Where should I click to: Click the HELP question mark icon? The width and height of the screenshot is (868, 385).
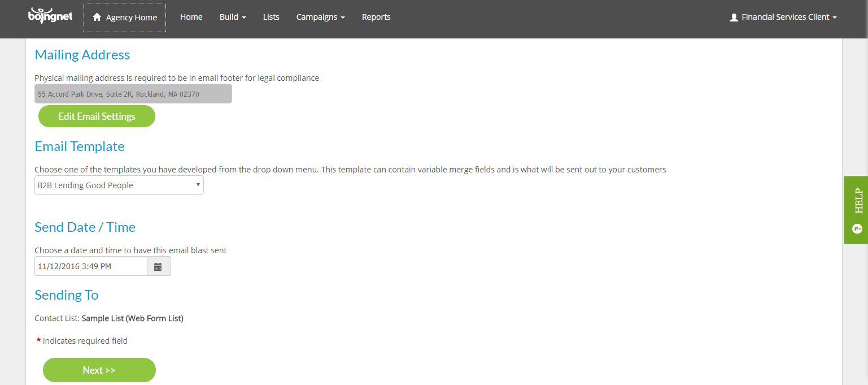pos(857,229)
